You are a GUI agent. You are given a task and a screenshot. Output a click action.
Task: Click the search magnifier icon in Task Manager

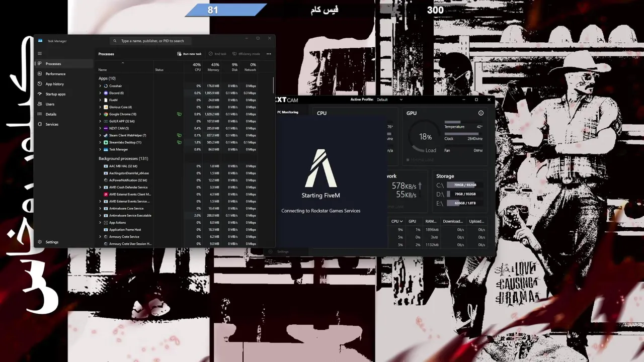pyautogui.click(x=115, y=41)
